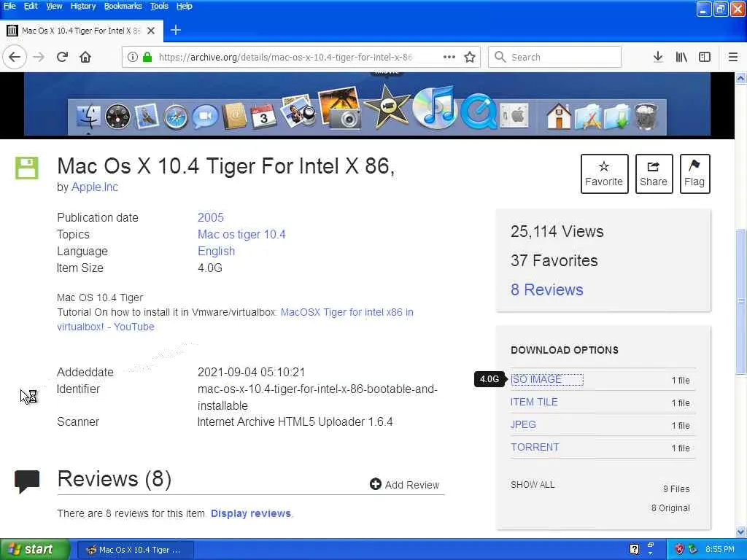
Task: Click the Display reviews link
Action: pyautogui.click(x=251, y=514)
